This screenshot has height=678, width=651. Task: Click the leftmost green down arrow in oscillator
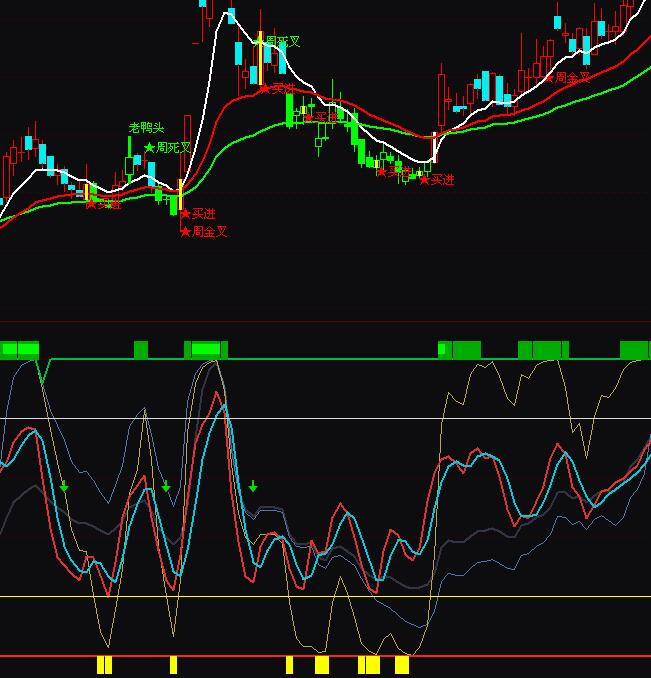point(64,487)
